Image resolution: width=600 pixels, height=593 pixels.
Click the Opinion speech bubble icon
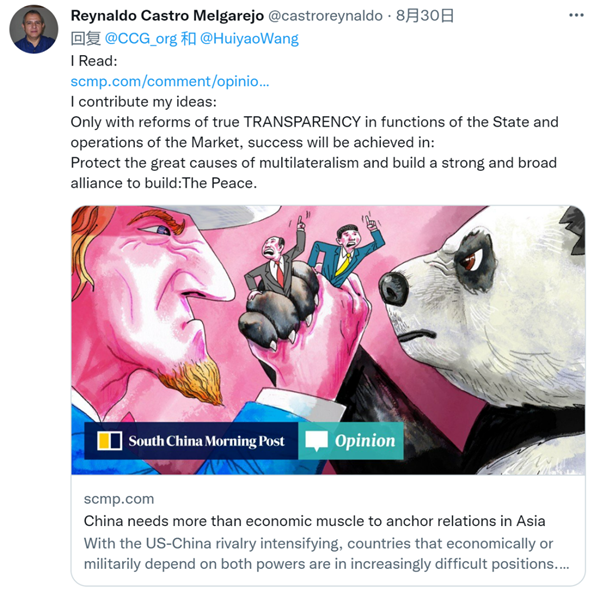(x=316, y=441)
